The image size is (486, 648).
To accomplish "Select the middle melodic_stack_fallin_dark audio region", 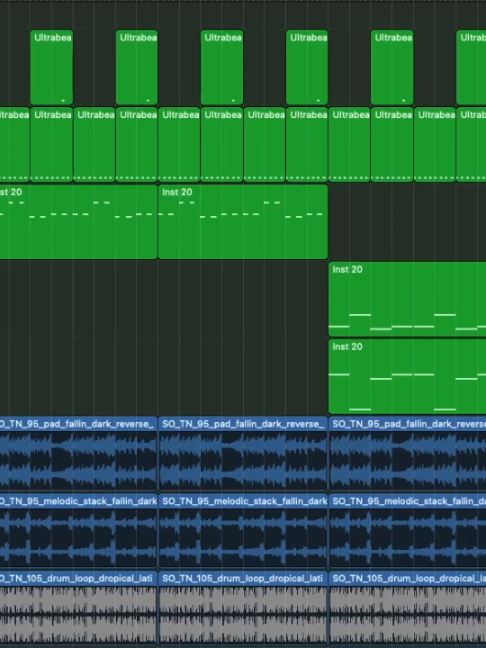I will click(243, 530).
